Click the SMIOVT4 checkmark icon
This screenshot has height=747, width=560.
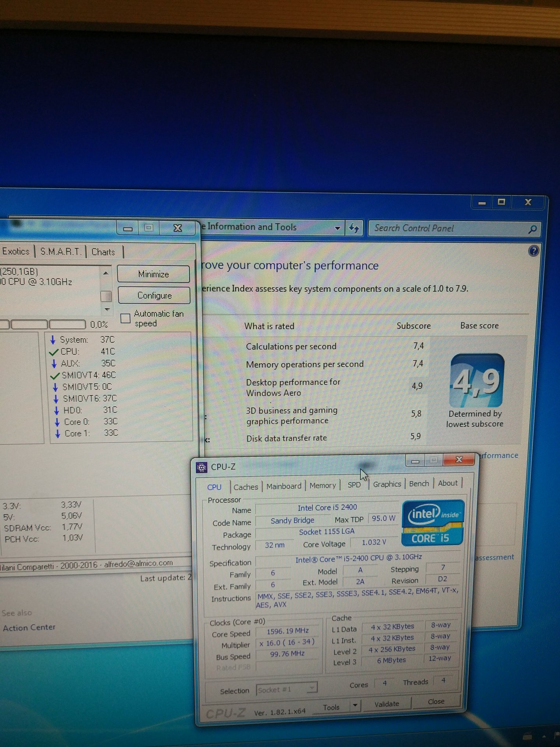(x=55, y=376)
